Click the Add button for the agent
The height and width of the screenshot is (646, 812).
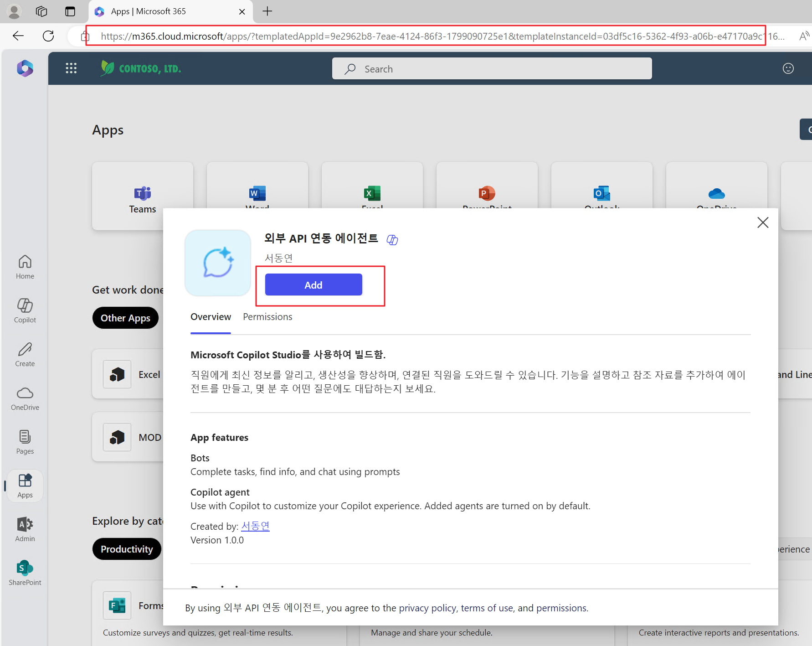313,285
